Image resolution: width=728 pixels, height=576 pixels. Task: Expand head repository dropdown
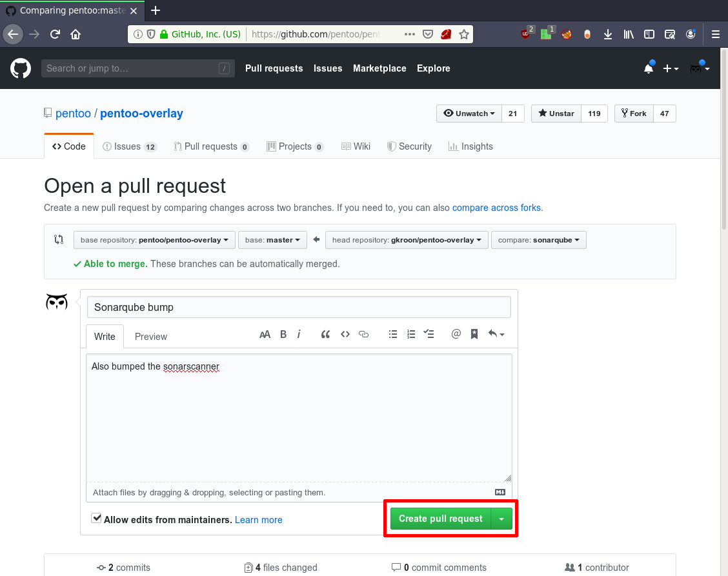pos(407,240)
